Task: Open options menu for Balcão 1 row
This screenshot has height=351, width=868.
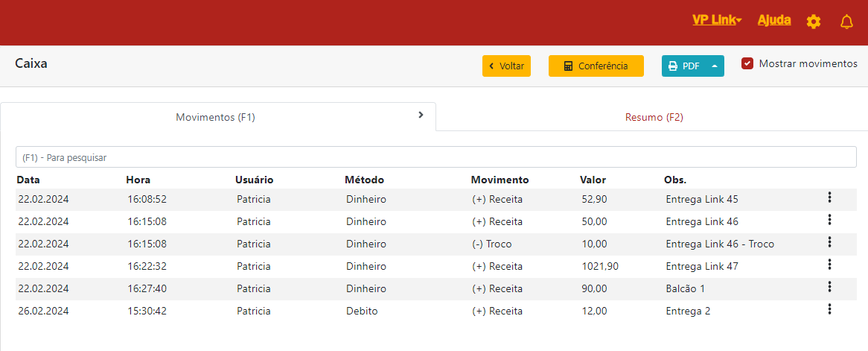Action: pos(829,287)
